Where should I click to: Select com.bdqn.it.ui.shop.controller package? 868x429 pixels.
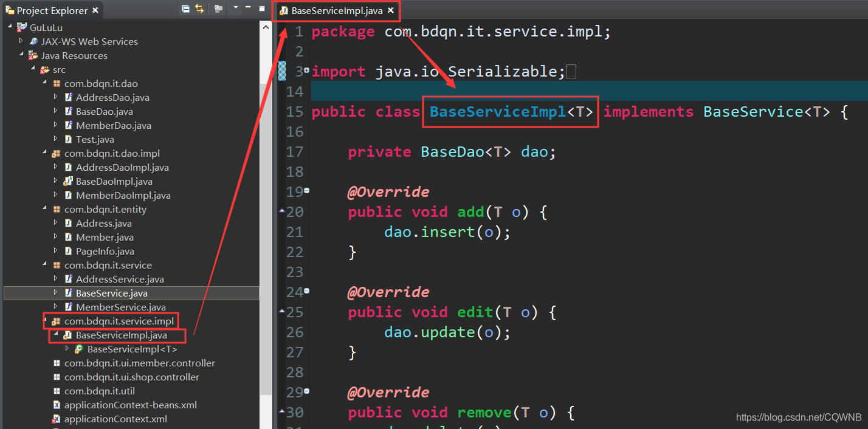[x=132, y=377]
